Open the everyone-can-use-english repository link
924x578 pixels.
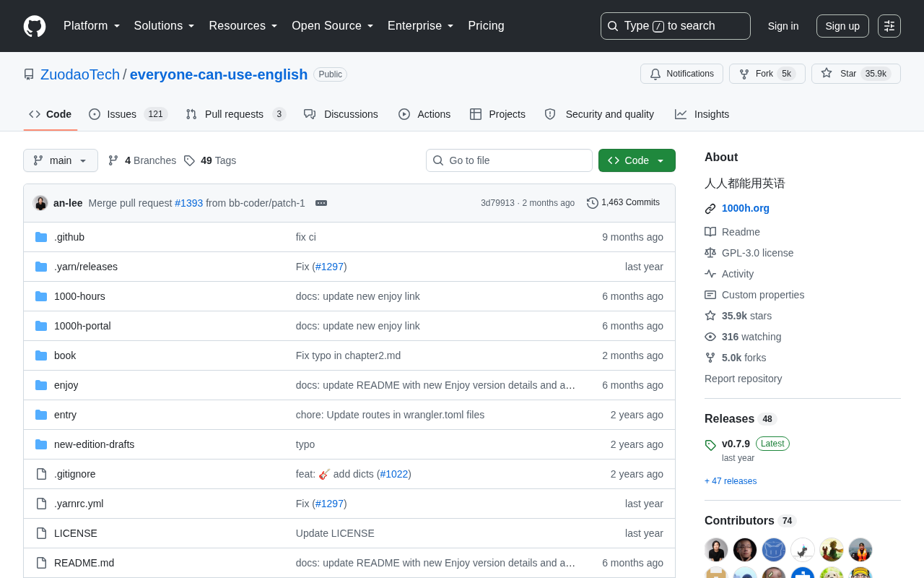219,74
